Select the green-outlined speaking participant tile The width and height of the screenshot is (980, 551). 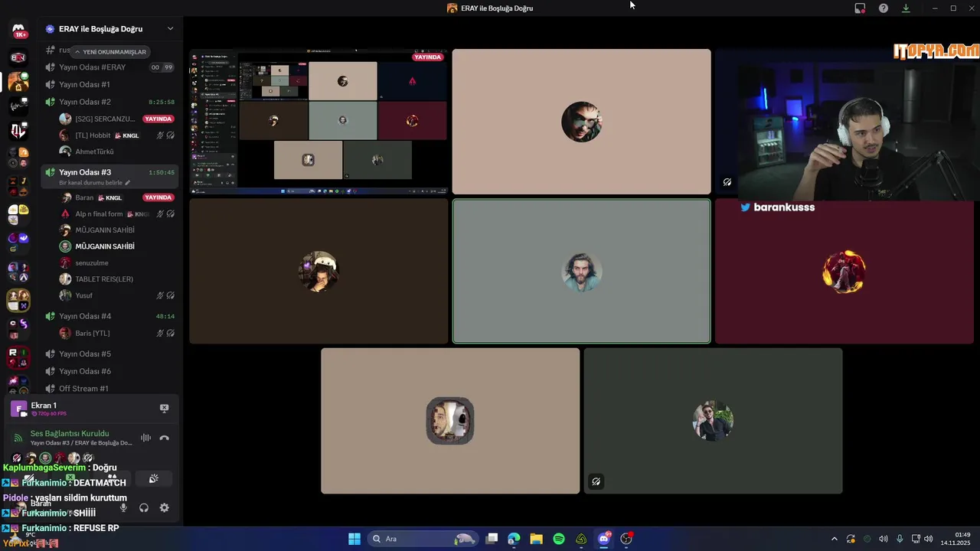[x=581, y=272]
